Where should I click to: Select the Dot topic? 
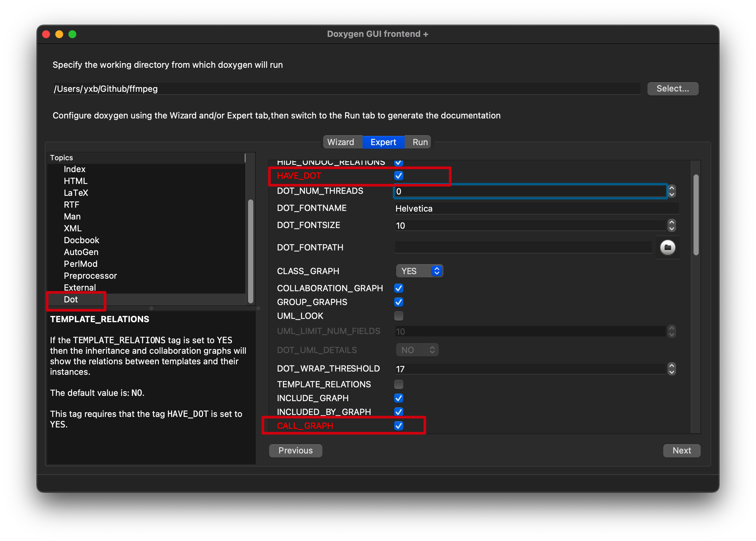pyautogui.click(x=71, y=299)
